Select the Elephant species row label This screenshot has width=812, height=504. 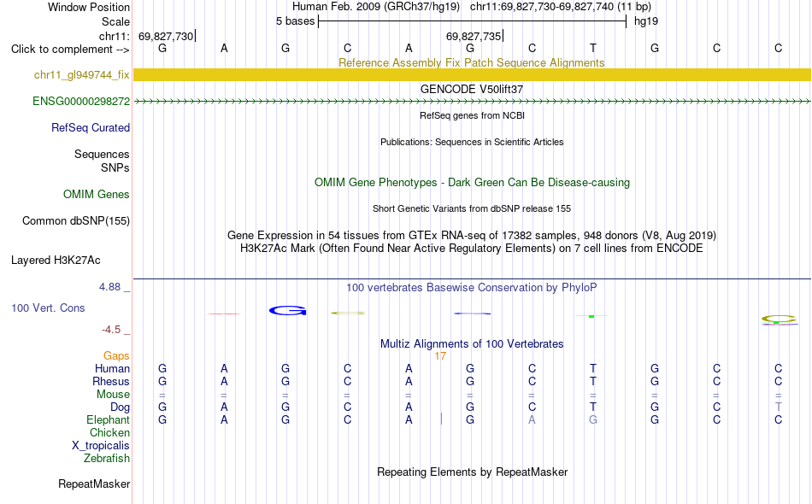tap(109, 419)
